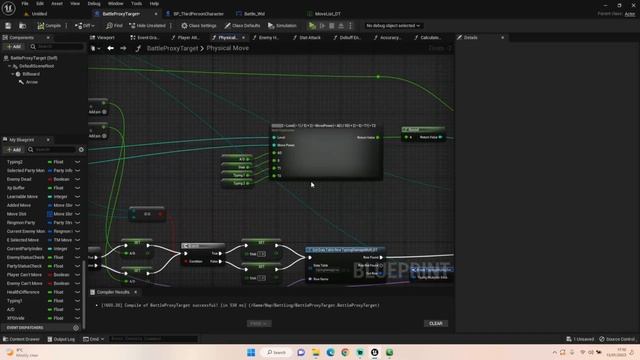Open the Accuracy function tab
The image size is (640, 360).
387,38
